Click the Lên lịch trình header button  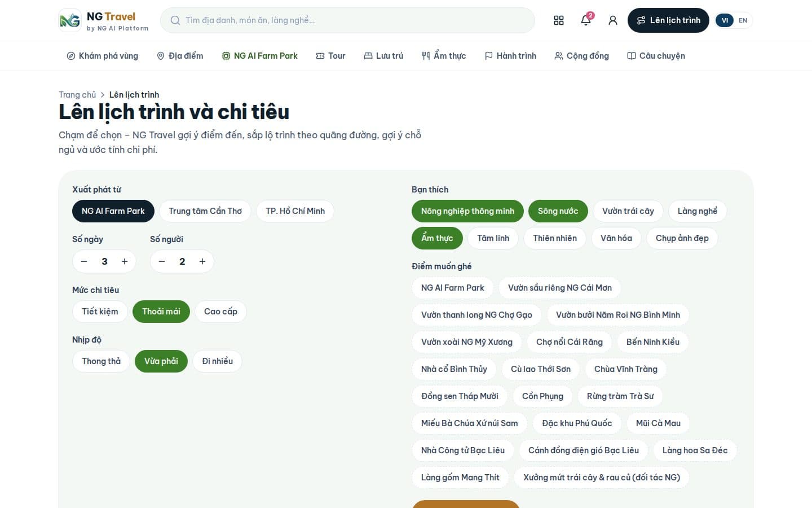[668, 20]
